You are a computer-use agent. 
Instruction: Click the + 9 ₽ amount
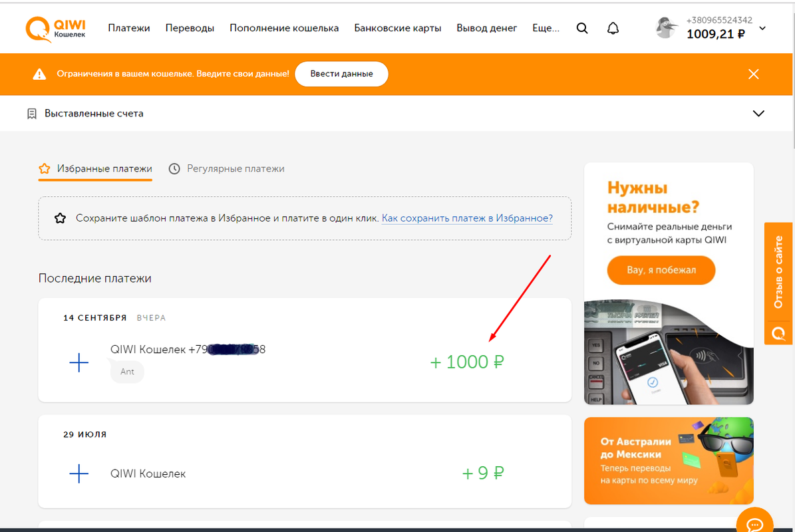click(x=483, y=473)
